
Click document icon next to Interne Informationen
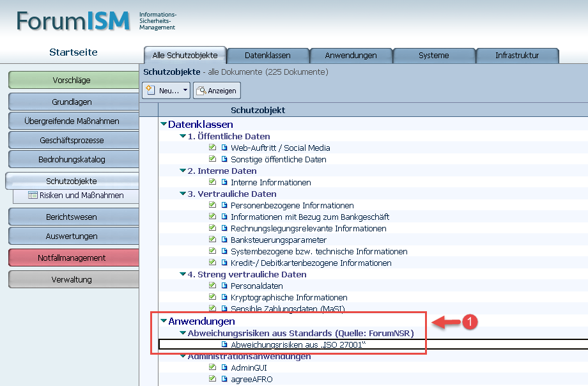pyautogui.click(x=224, y=183)
